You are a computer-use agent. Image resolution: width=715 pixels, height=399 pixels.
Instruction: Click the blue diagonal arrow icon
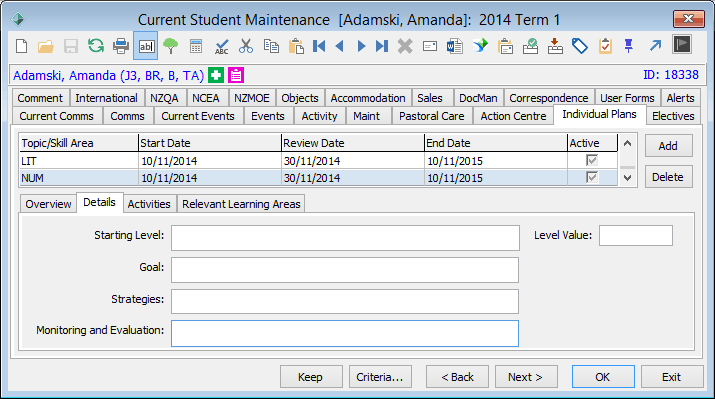pos(655,46)
